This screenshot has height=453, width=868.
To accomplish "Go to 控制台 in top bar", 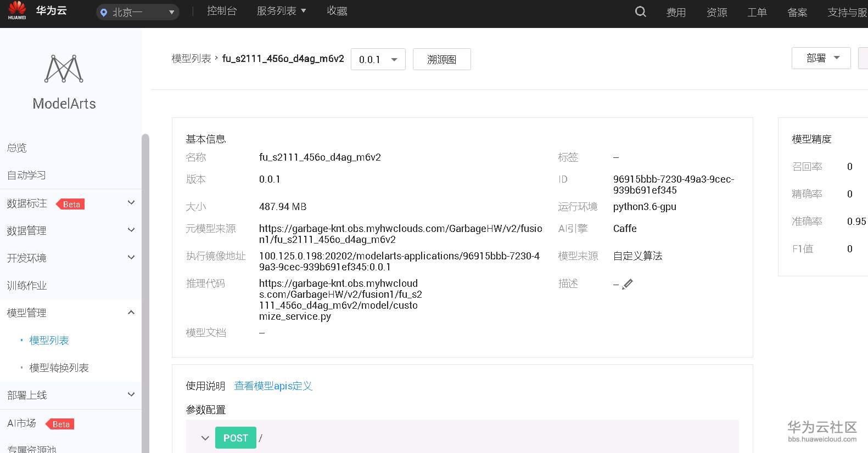I will (x=222, y=11).
